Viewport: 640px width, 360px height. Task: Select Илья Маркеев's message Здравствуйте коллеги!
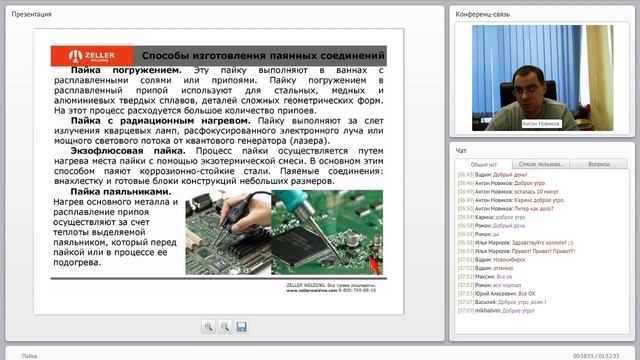pos(516,243)
